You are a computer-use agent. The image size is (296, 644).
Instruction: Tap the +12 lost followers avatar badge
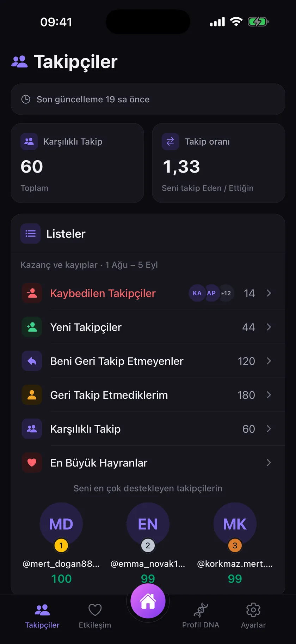click(x=226, y=293)
